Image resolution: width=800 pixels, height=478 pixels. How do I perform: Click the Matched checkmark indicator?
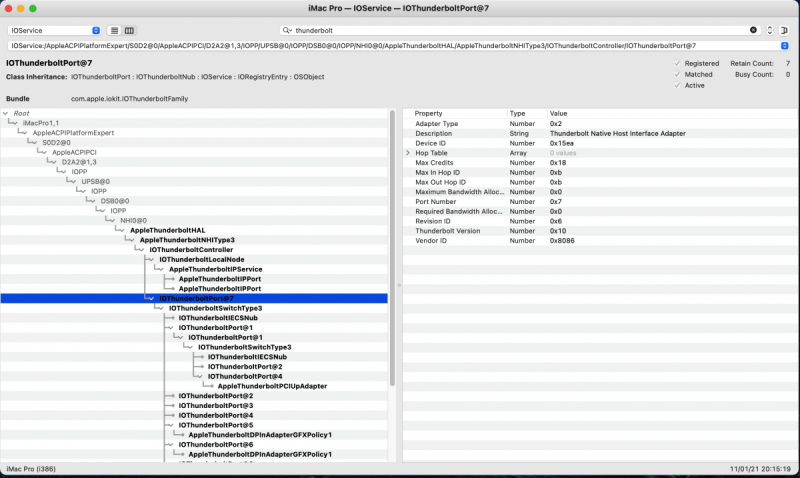pyautogui.click(x=677, y=74)
